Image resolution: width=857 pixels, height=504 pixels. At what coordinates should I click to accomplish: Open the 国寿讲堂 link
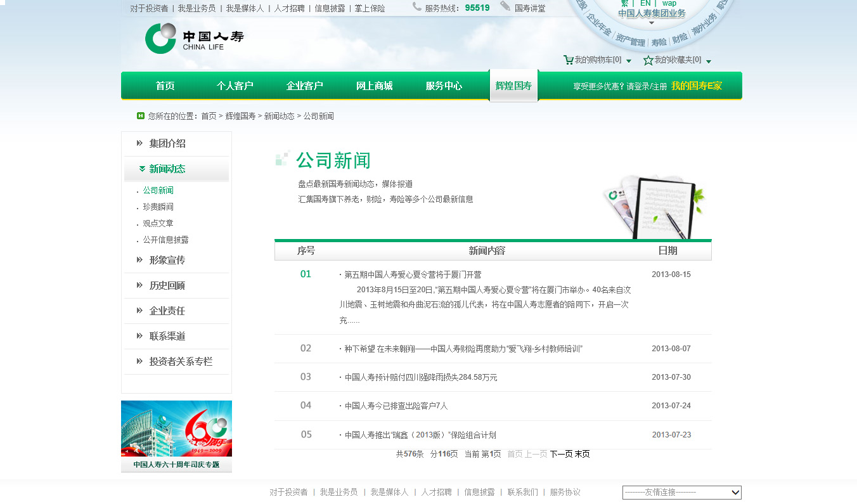[530, 9]
